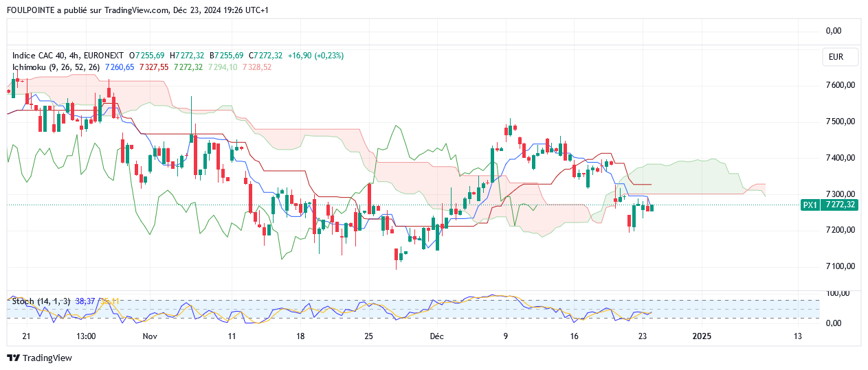
Task: Click the red marker beside the first candle
Action: coord(8,91)
